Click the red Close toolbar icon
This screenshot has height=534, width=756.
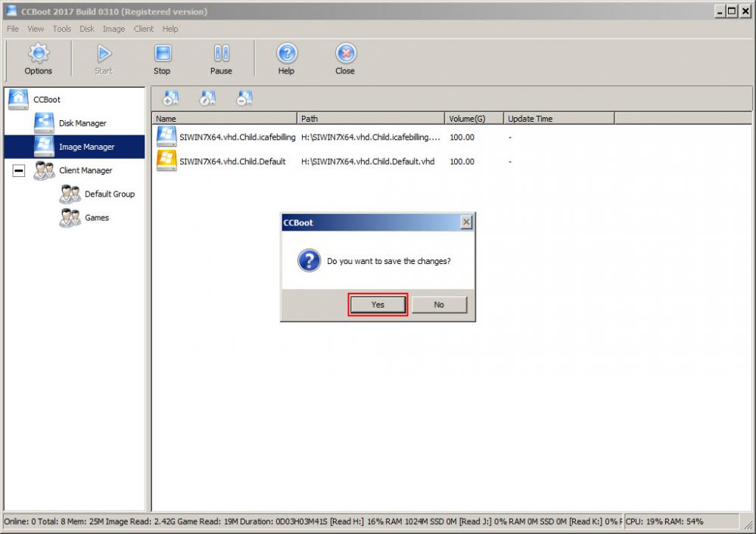(346, 54)
